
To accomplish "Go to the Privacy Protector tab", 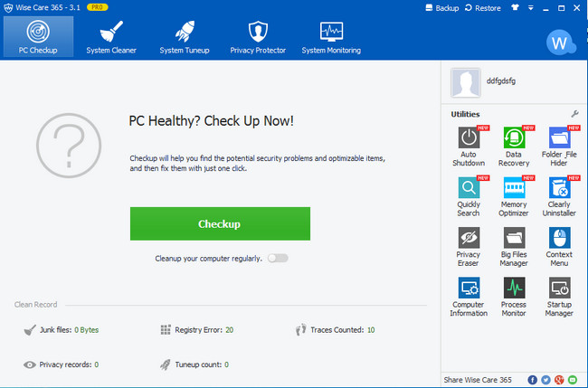I will (x=259, y=35).
